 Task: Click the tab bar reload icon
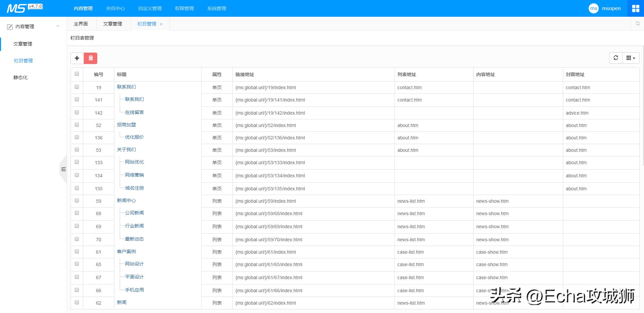pos(637,24)
